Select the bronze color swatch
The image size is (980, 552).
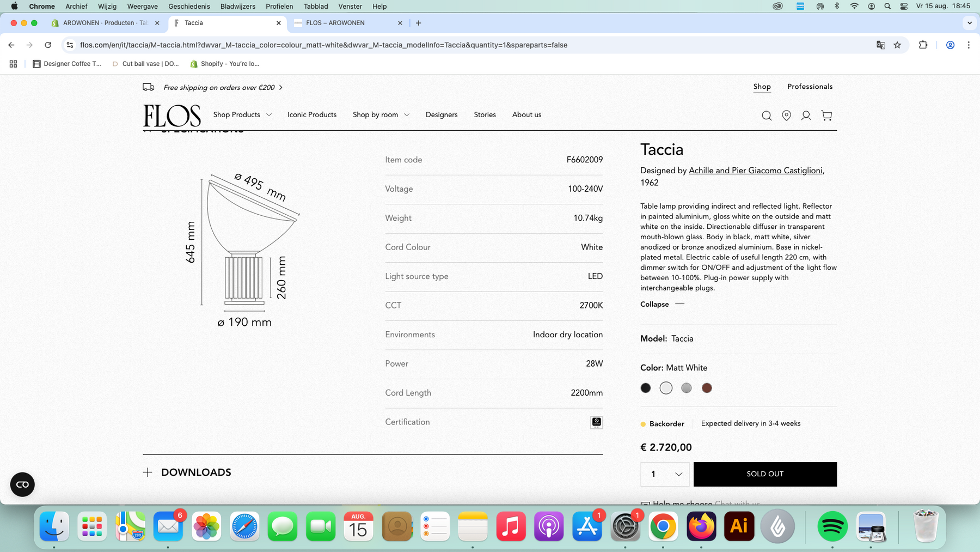707,388
